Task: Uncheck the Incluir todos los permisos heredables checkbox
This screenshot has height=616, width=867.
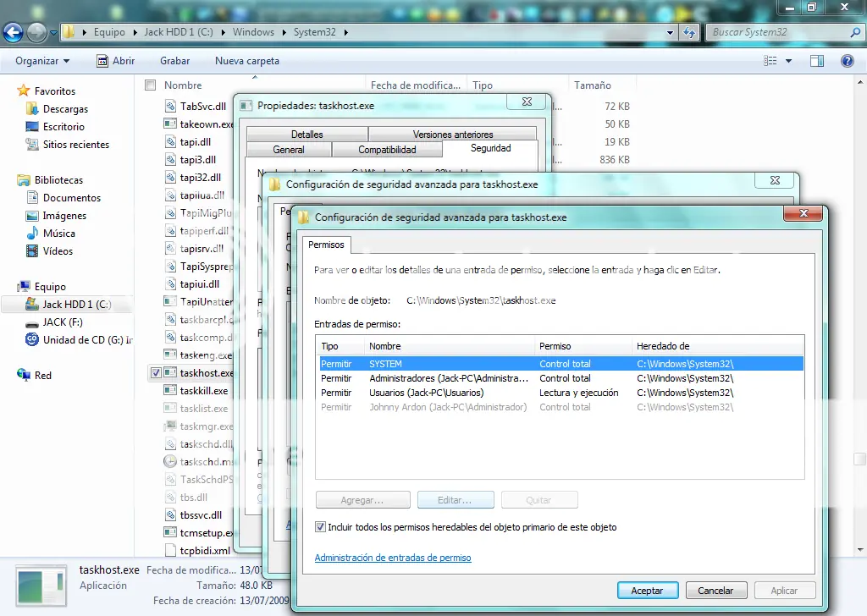Action: coord(320,527)
